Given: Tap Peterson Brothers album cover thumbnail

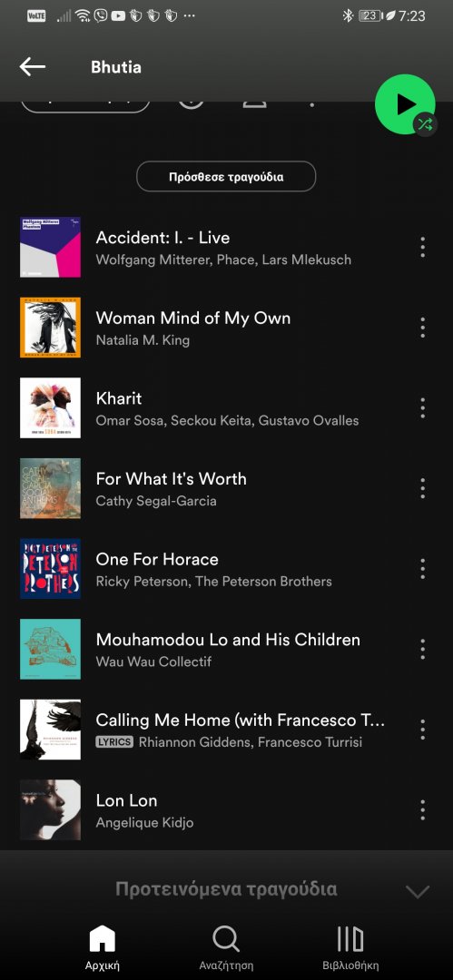Looking at the screenshot, I should pyautogui.click(x=50, y=569).
